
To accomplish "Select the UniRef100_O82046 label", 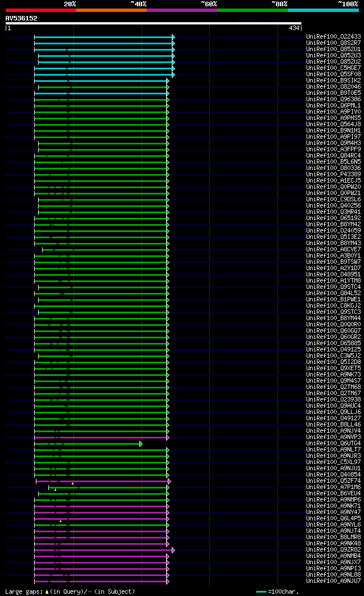I will [333, 87].
